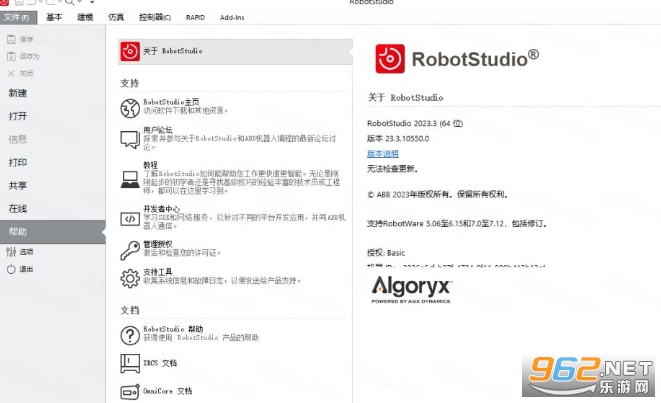661x403 pixels.
Task: Click the code bracket 开发者中心 icon
Action: tap(130, 219)
